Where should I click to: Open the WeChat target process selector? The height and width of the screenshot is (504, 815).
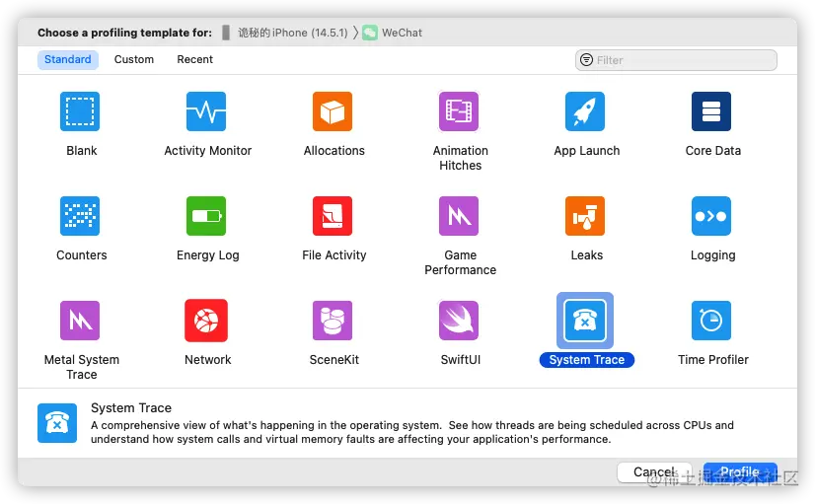[393, 33]
